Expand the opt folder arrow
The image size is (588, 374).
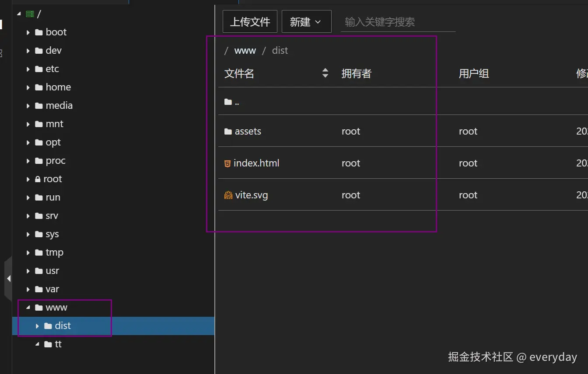28,142
